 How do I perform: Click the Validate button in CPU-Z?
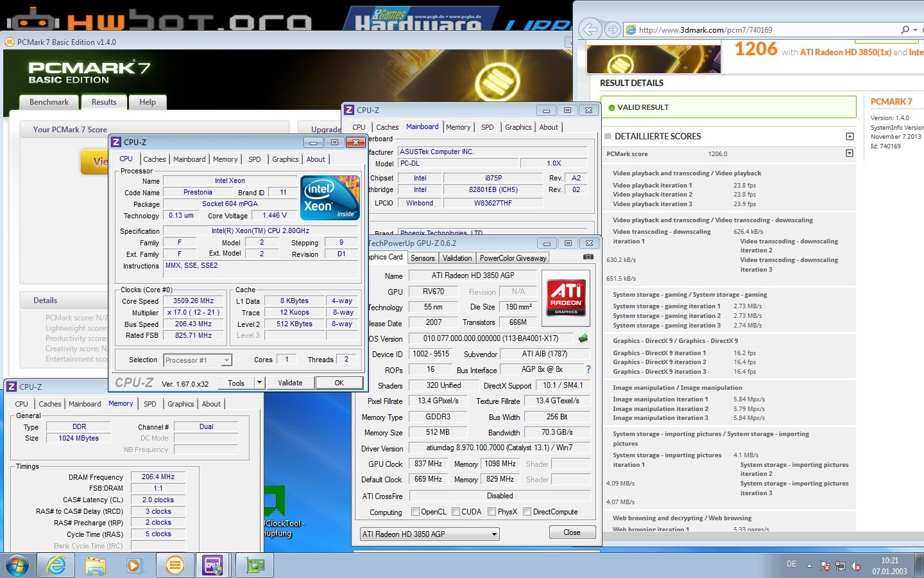pos(290,383)
